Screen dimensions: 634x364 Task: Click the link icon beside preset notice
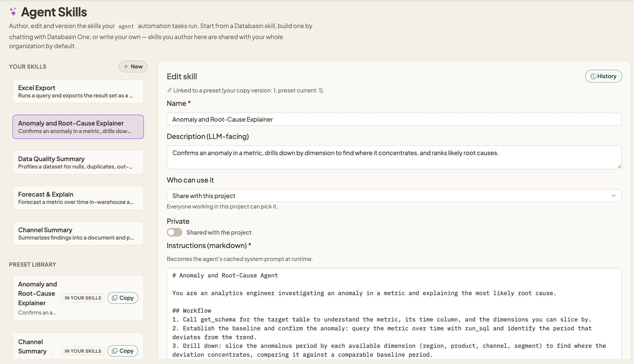click(x=169, y=90)
